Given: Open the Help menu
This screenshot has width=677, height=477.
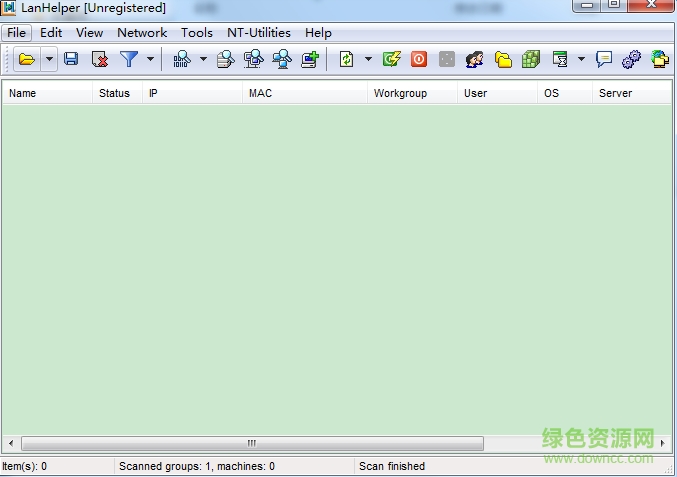Looking at the screenshot, I should [318, 33].
